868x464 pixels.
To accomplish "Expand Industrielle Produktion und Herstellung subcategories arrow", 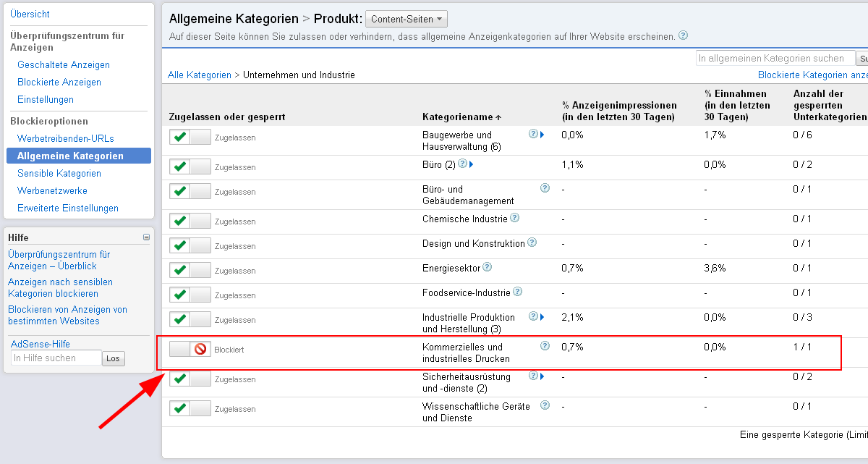I will (542, 316).
